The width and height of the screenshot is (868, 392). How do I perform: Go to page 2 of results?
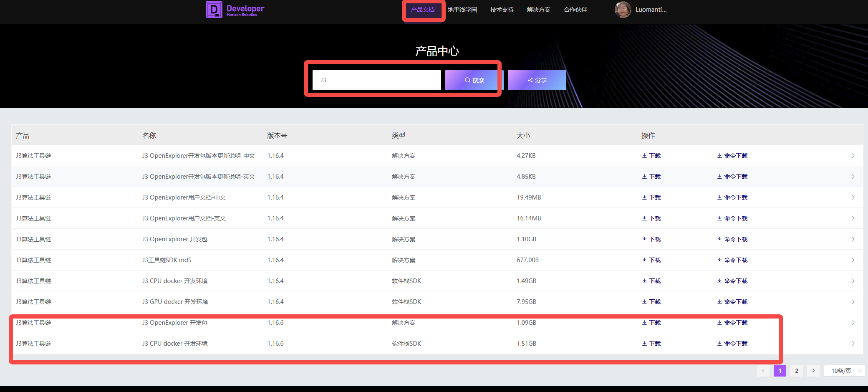pyautogui.click(x=797, y=371)
